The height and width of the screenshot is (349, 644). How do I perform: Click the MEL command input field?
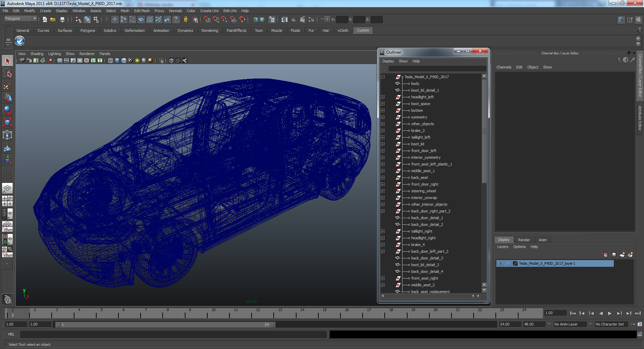point(173,334)
